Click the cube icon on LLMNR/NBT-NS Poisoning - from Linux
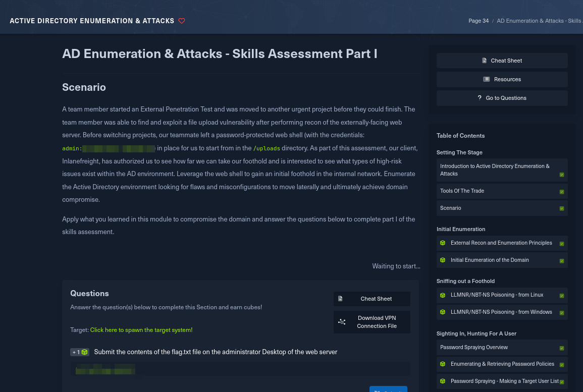 [443, 295]
